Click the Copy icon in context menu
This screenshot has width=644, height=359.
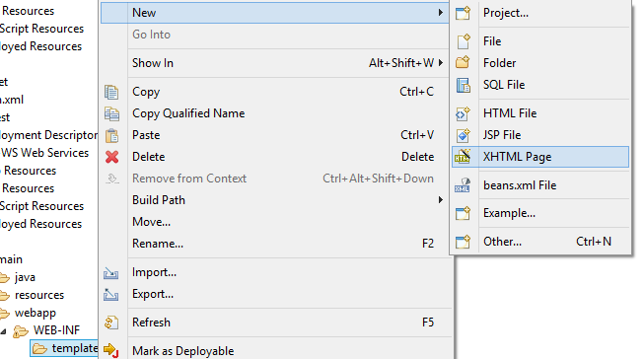click(111, 92)
